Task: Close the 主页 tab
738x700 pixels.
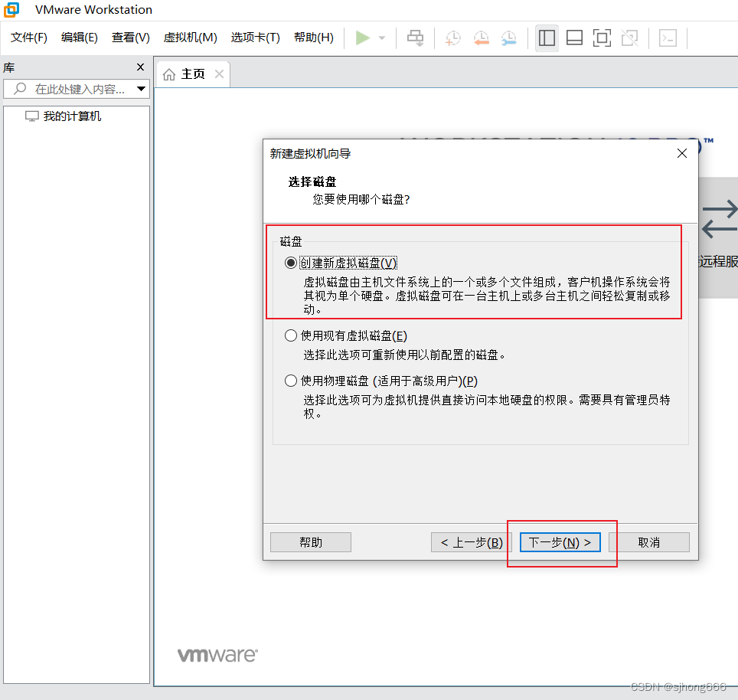Action: [x=219, y=74]
